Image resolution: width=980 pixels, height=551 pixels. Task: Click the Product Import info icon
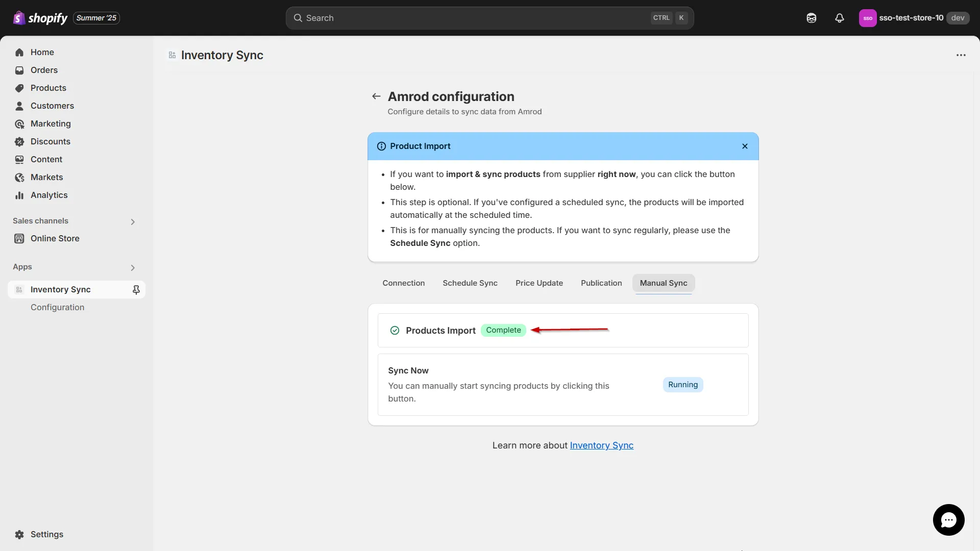pos(381,146)
